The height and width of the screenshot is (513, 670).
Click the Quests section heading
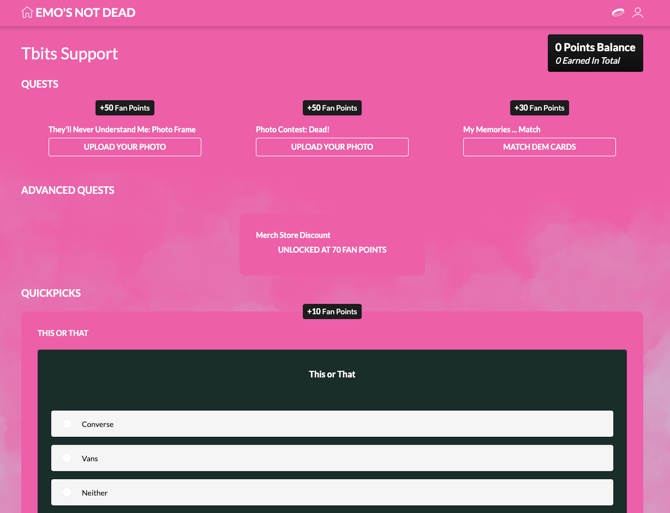coord(40,84)
